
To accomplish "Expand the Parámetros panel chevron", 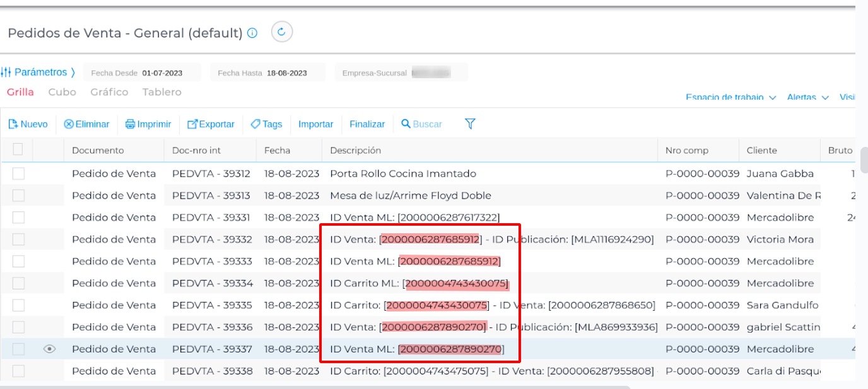I will (x=73, y=73).
